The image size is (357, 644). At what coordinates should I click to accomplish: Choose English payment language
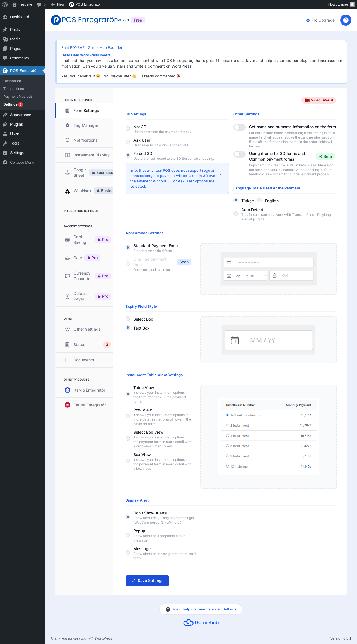pos(259,200)
